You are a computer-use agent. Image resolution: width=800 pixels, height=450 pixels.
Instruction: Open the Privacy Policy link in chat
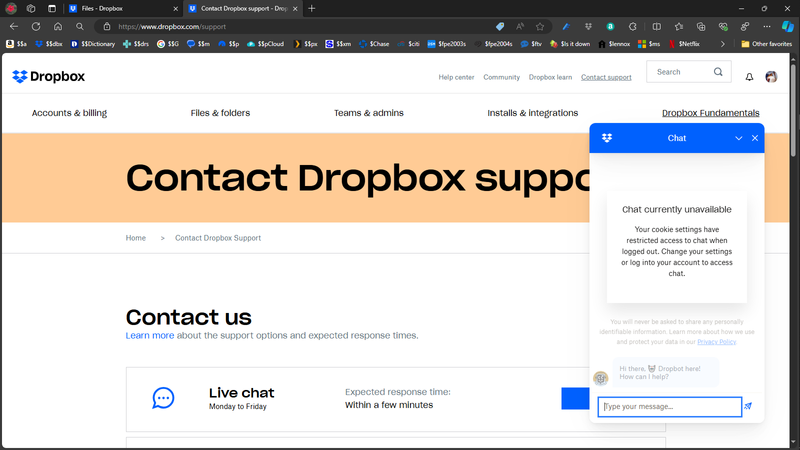click(716, 342)
